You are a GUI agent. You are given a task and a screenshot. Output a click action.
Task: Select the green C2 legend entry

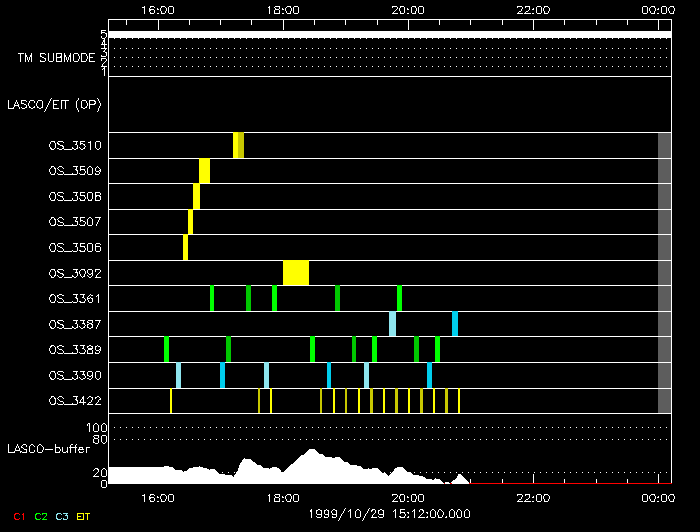[x=41, y=516]
